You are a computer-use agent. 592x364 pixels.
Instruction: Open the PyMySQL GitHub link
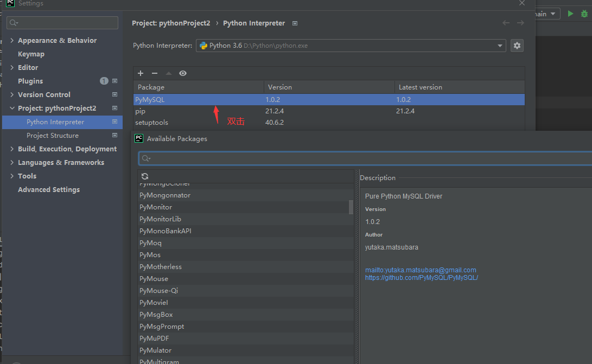(422, 278)
